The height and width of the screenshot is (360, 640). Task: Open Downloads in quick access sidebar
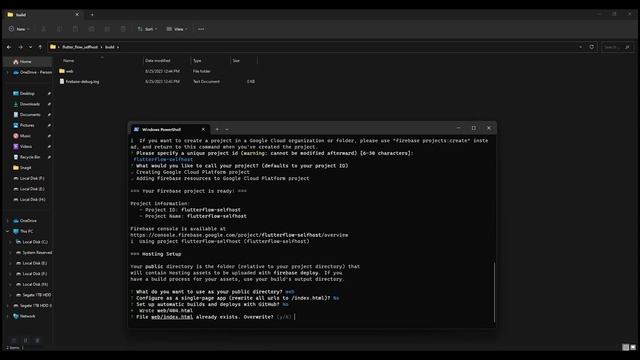tap(30, 104)
